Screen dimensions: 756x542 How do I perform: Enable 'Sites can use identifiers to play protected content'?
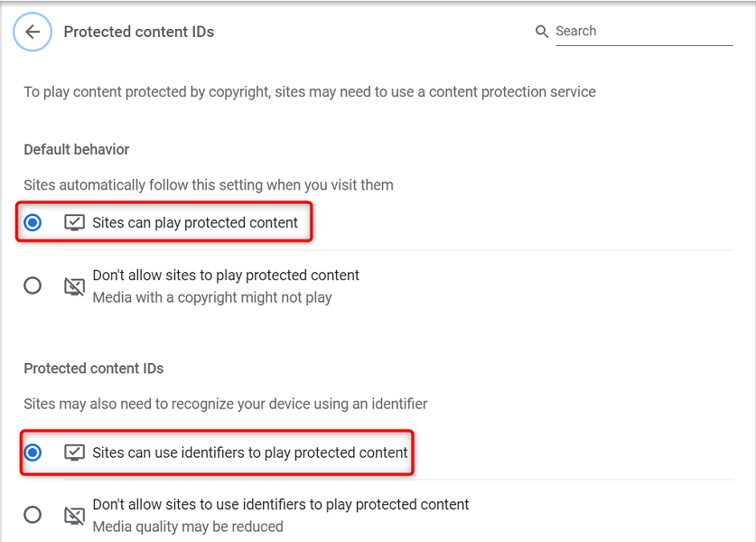click(x=33, y=453)
